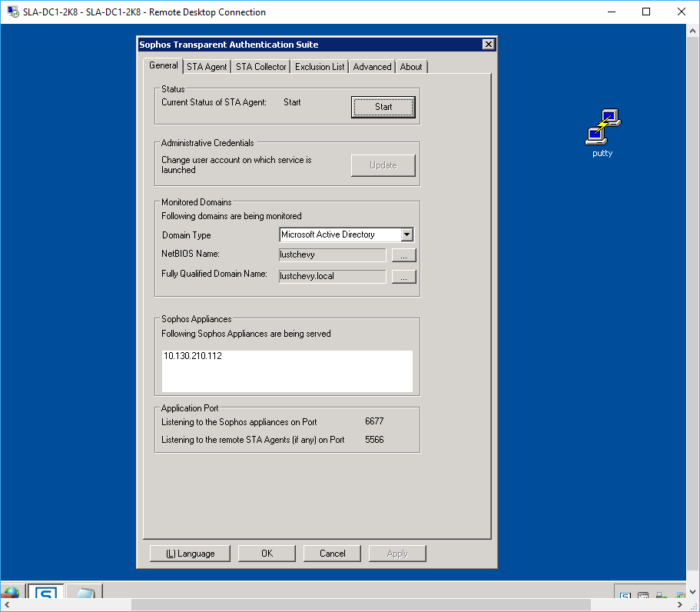Open the (L) Language button
This screenshot has width=700, height=612.
point(191,554)
